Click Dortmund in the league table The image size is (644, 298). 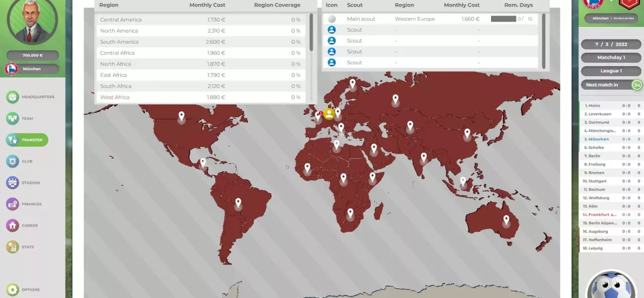(599, 122)
